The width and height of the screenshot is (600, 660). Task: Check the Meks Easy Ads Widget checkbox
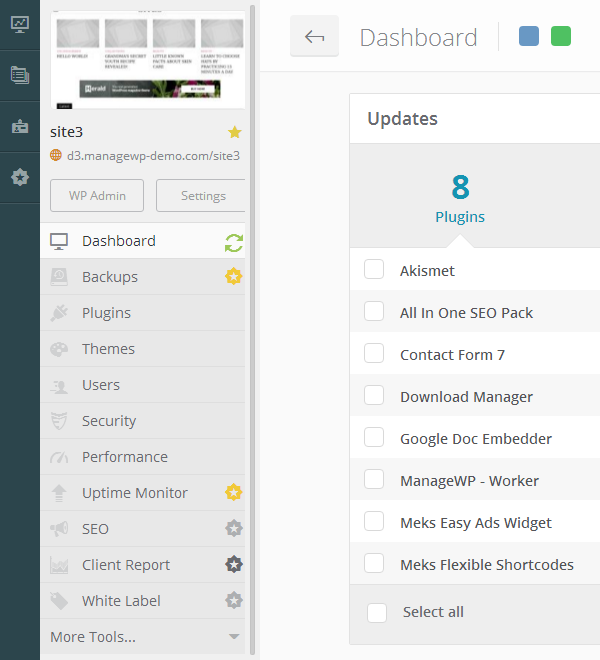[x=374, y=521]
